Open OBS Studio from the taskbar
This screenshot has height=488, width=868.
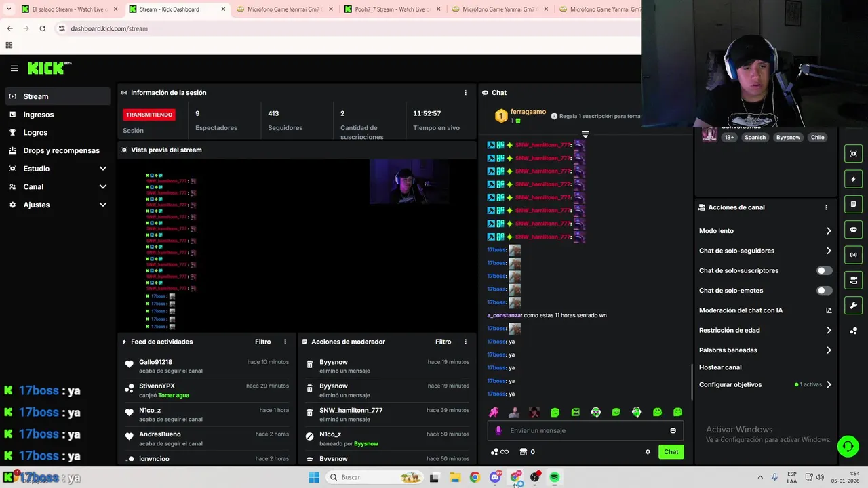click(535, 477)
